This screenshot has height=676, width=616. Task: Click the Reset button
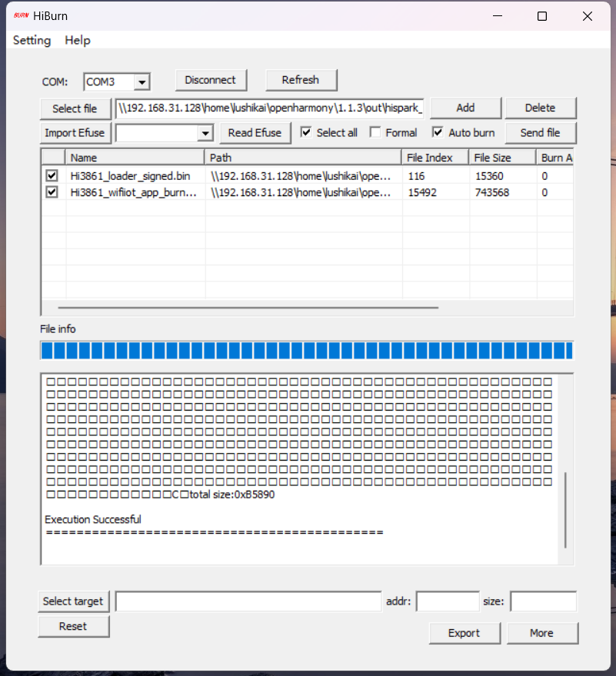[x=73, y=627]
